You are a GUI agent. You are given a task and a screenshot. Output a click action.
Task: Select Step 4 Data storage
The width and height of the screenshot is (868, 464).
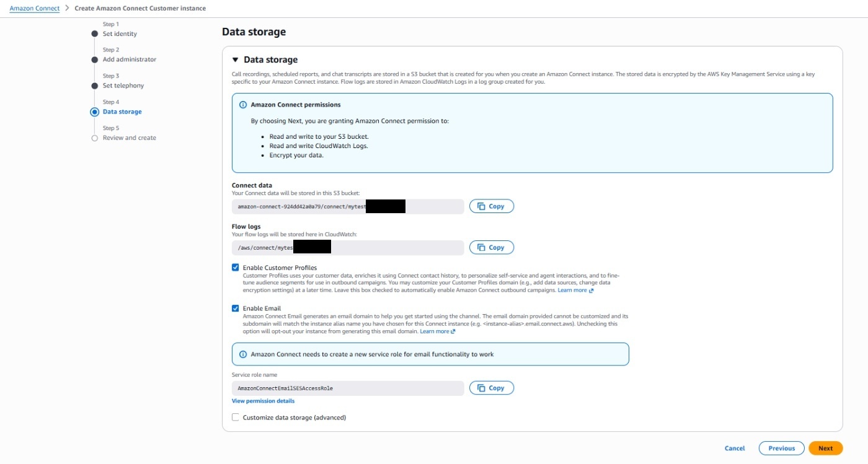tap(122, 112)
